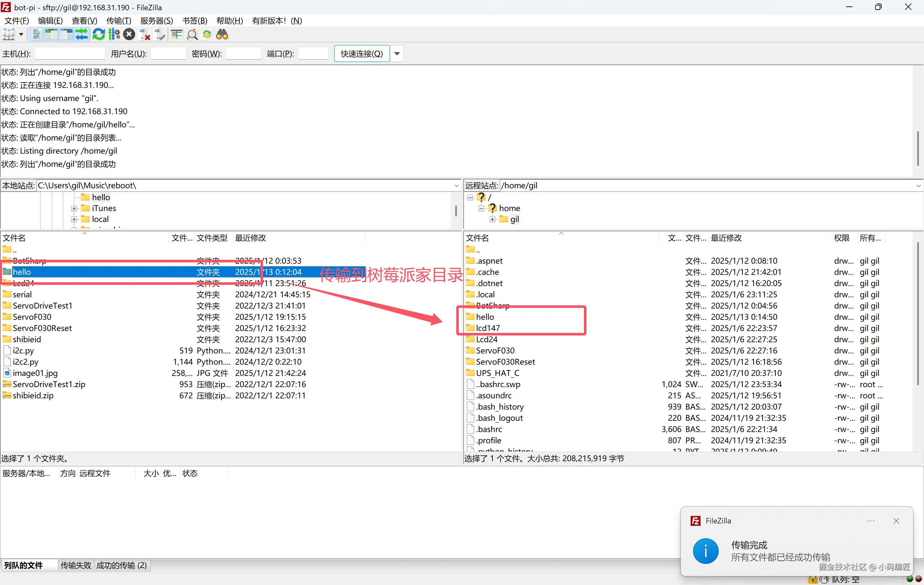Screen dimensions: 924x585
Task: Click the binoculars file search icon
Action: click(222, 35)
